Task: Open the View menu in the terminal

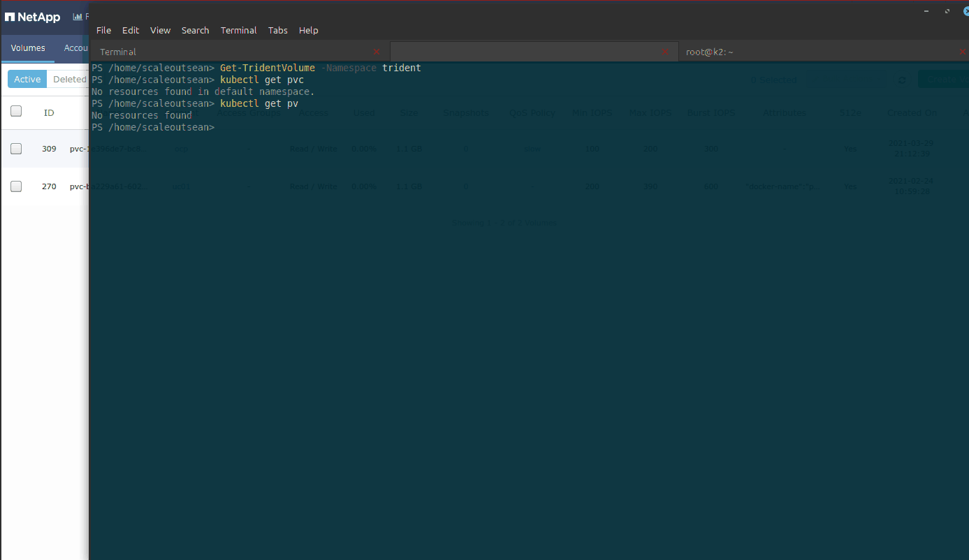Action: click(160, 30)
